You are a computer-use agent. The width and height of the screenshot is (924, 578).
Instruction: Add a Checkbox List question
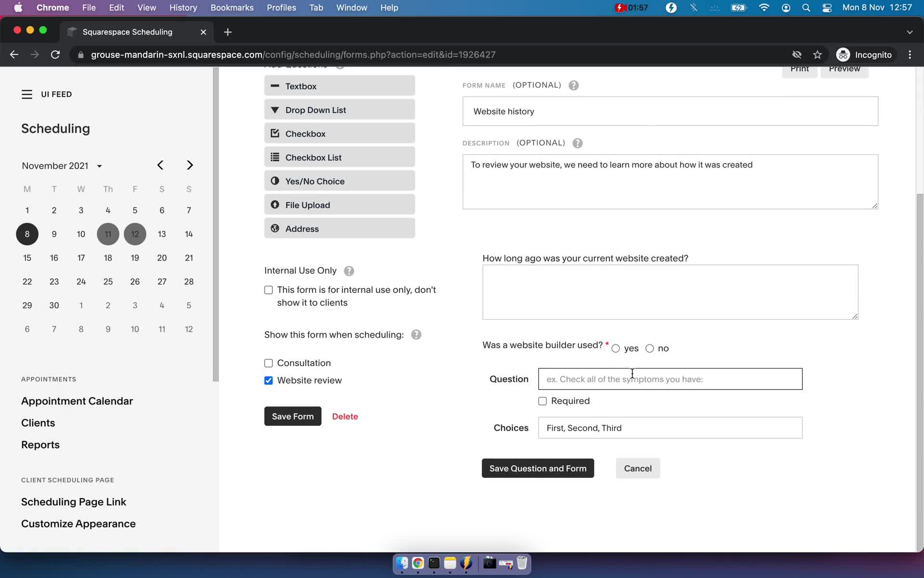[339, 158]
